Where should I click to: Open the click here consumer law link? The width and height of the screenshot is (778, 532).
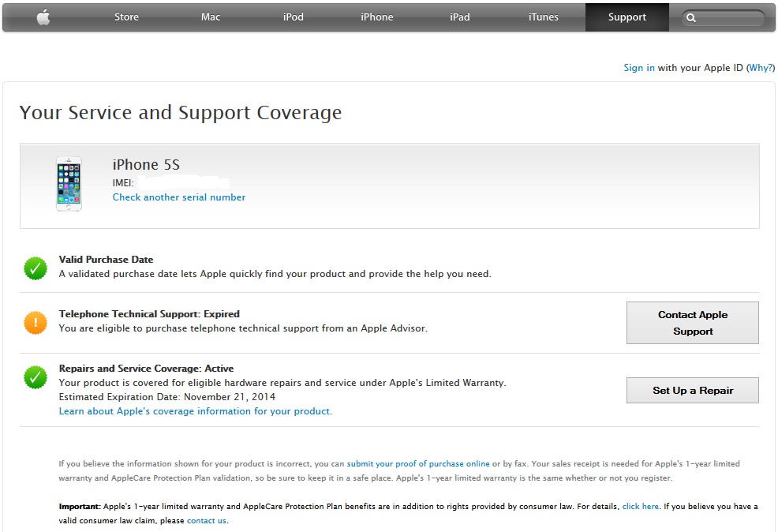point(641,506)
